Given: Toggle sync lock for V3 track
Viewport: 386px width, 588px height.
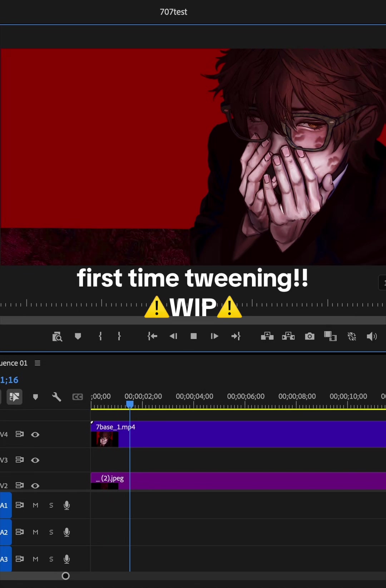Looking at the screenshot, I should (20, 460).
